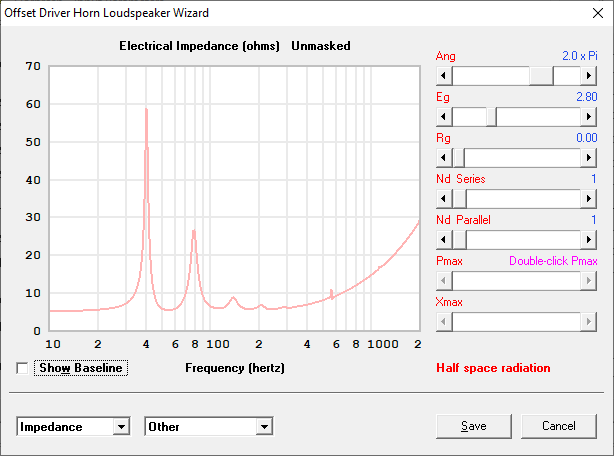614x456 pixels.
Task: Increase Nd Parallel with right arrow
Action: tap(589, 240)
